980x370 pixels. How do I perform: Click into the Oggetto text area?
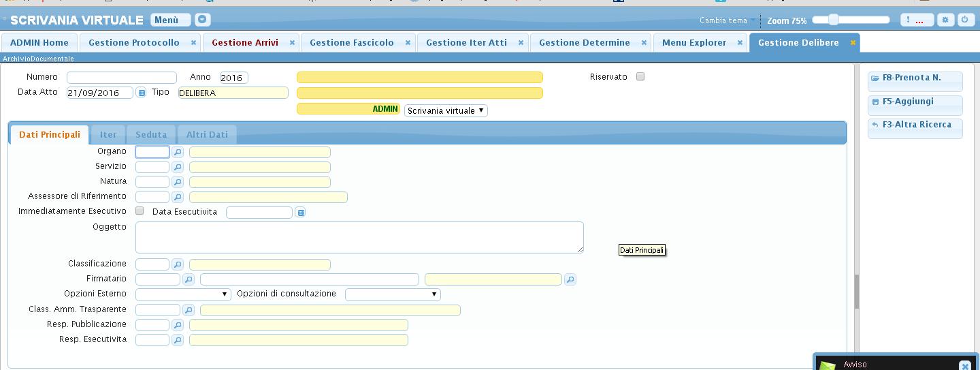click(359, 237)
